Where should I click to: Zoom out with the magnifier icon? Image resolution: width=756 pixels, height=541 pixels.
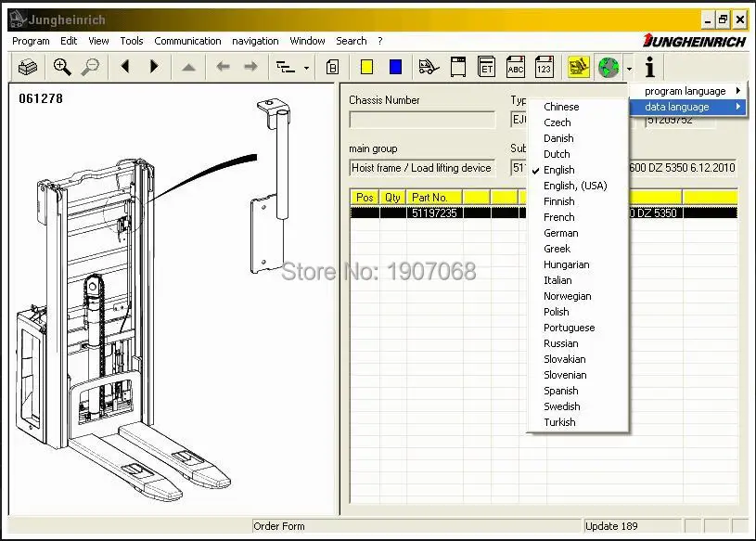(90, 67)
